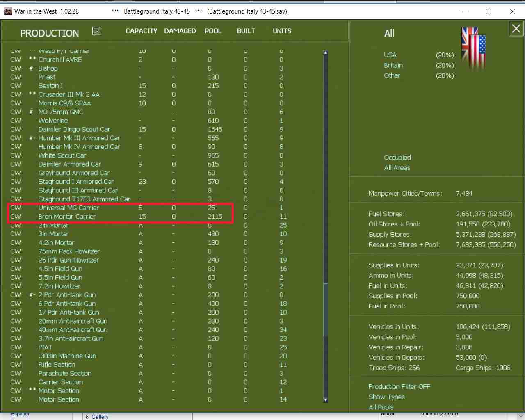Select the Bren Mortar Carrier row

pyautogui.click(x=148, y=217)
